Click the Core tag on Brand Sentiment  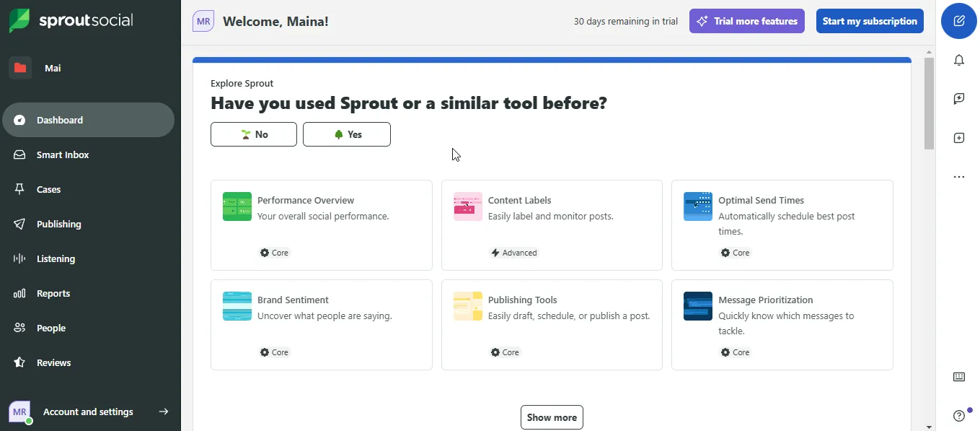pos(275,352)
